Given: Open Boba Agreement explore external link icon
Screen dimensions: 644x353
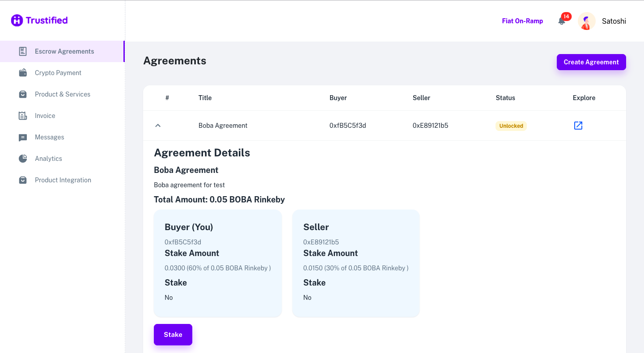Looking at the screenshot, I should [x=578, y=126].
